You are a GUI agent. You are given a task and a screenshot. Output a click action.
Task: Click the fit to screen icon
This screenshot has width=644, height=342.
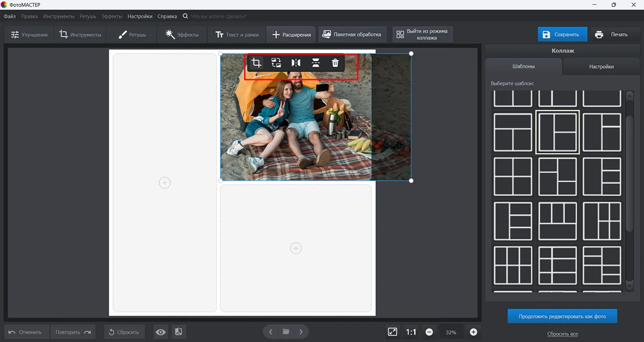click(x=392, y=332)
